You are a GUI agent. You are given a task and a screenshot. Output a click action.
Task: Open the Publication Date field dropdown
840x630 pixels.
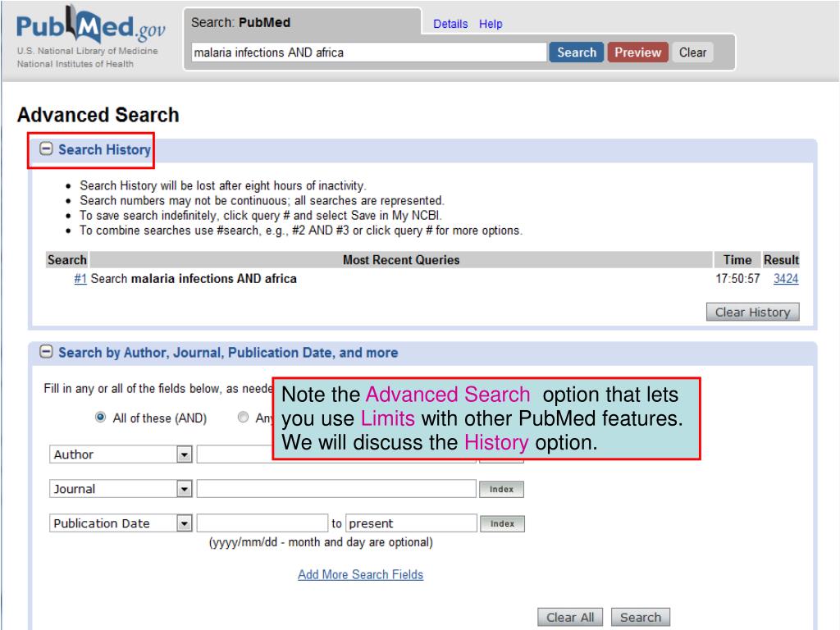pyautogui.click(x=185, y=523)
